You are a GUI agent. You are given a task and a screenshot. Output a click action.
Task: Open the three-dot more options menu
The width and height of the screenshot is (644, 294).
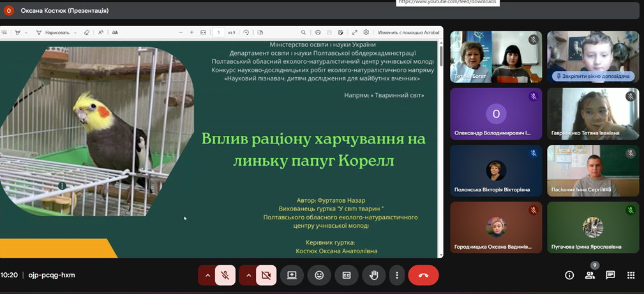[x=397, y=275]
